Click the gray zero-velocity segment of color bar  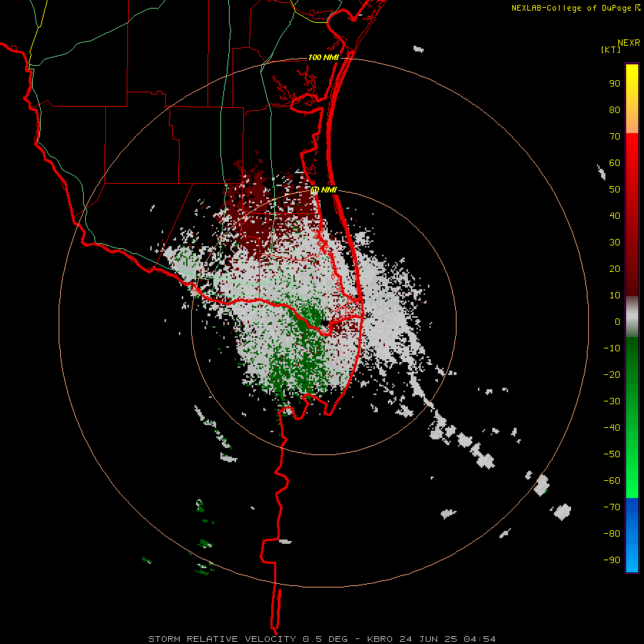pos(632,317)
